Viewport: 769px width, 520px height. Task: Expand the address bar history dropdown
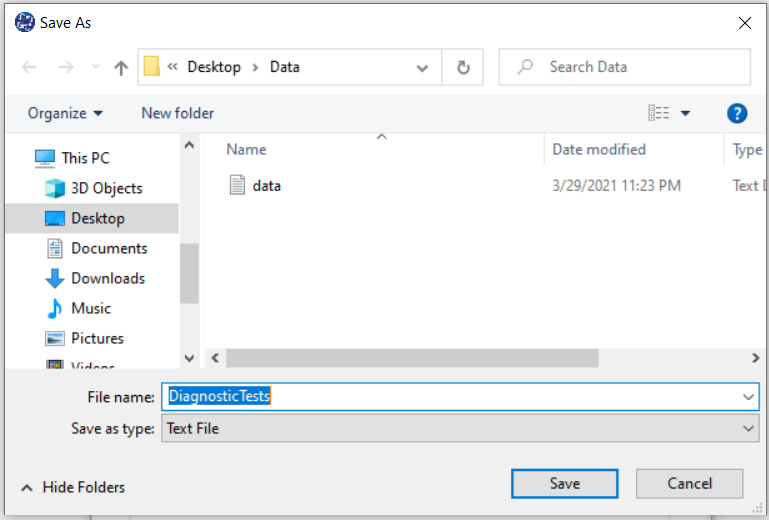[x=422, y=67]
